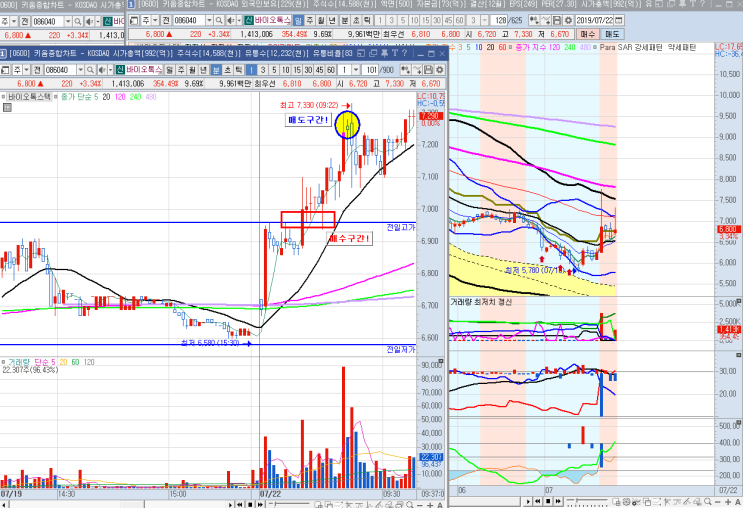Click 신 button before stock name in front window

point(120,70)
